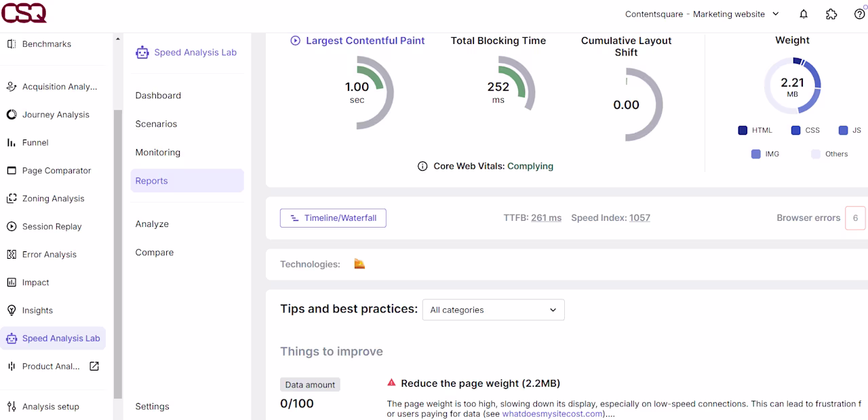The image size is (868, 420).
Task: Open the Timeline/Waterfall button
Action: coord(333,218)
